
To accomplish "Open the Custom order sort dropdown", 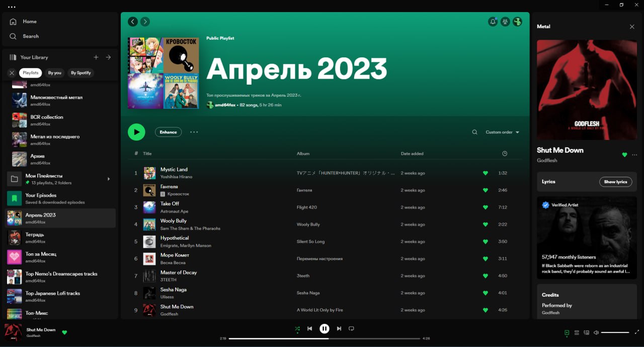I will [502, 132].
